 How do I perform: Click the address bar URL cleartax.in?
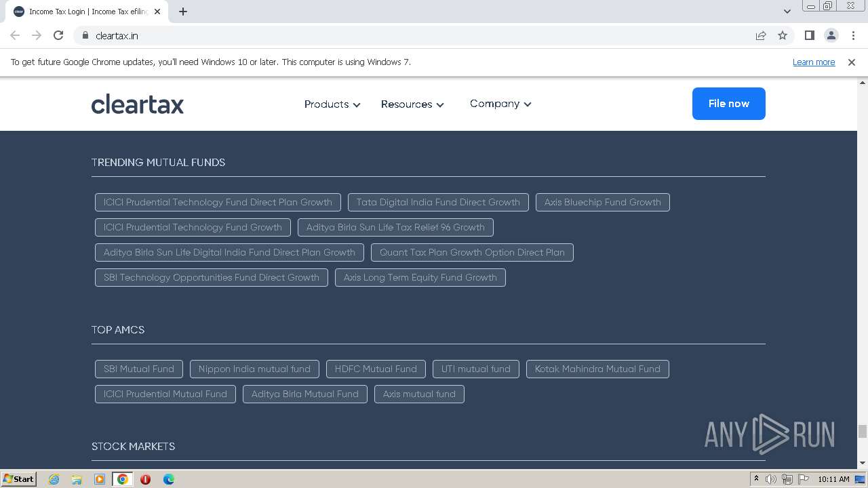click(x=117, y=35)
